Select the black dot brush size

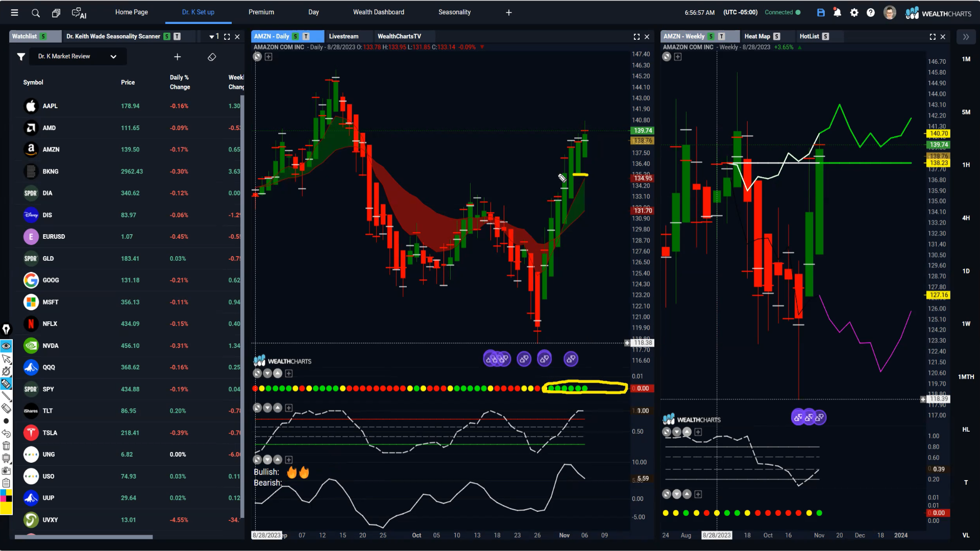(x=6, y=421)
